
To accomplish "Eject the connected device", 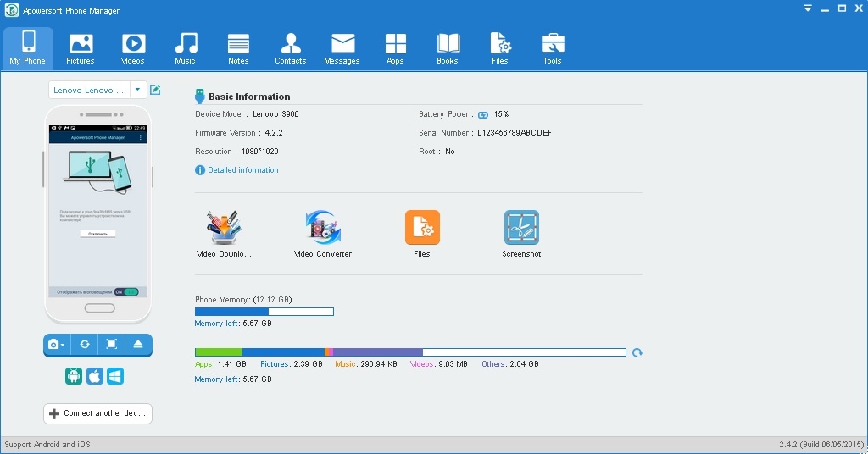I will click(138, 345).
